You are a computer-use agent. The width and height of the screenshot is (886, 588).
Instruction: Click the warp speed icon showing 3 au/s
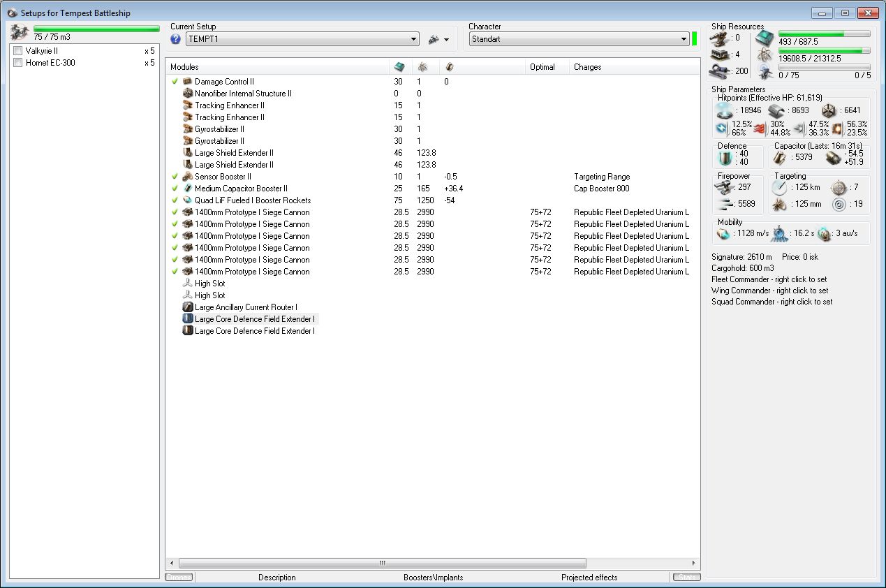pyautogui.click(x=825, y=233)
